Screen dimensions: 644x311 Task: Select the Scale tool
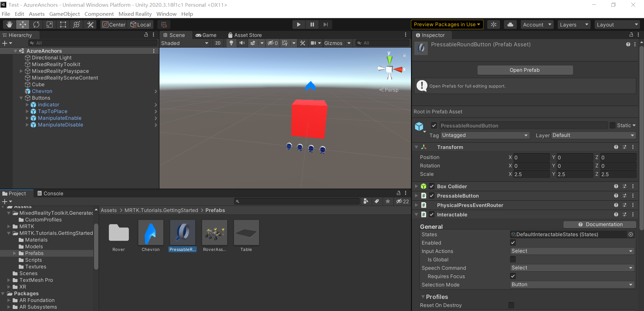pos(49,24)
